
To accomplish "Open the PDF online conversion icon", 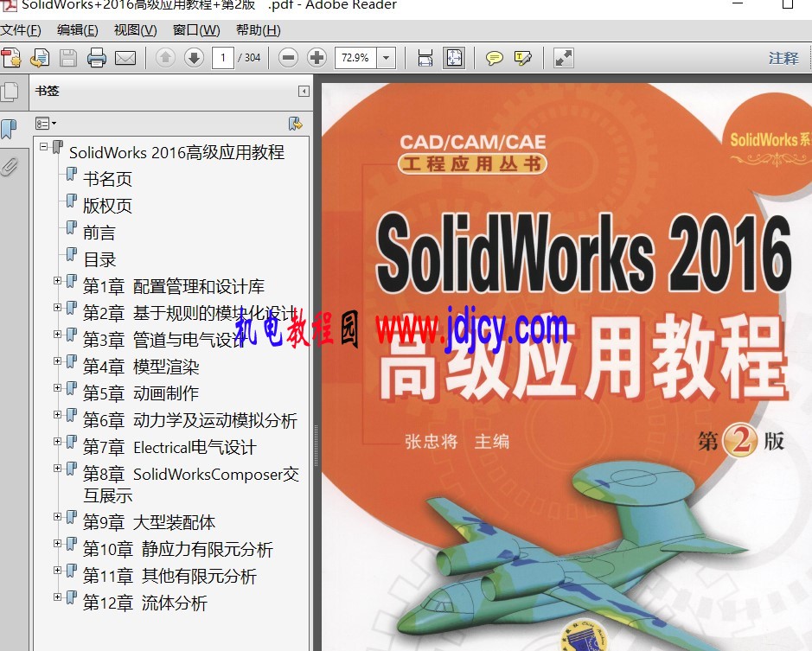I will point(40,57).
